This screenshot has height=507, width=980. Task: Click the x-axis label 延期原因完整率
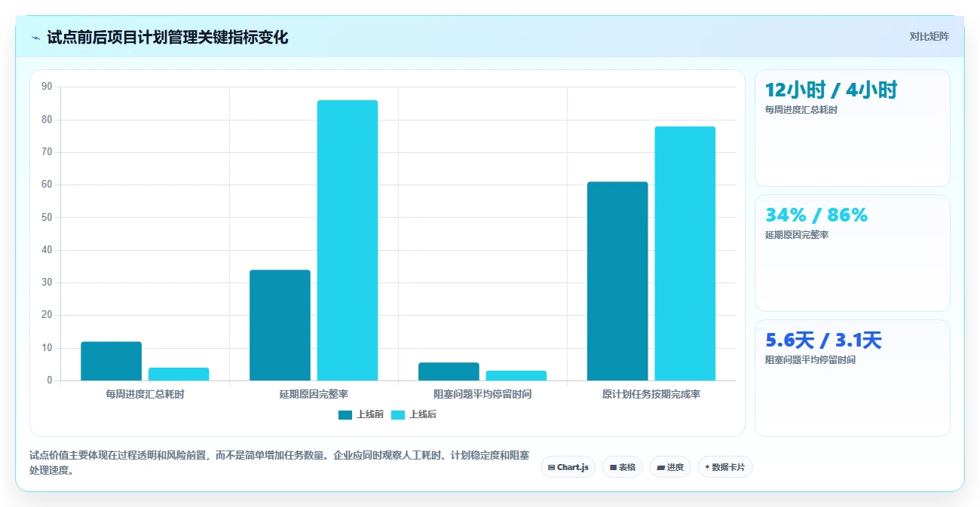pos(314,394)
